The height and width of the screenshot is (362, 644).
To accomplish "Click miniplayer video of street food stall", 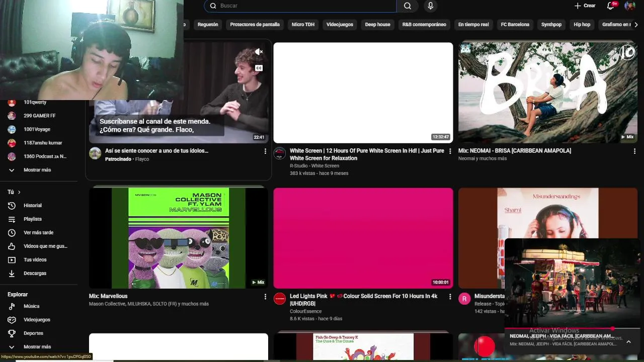I will pyautogui.click(x=572, y=283).
